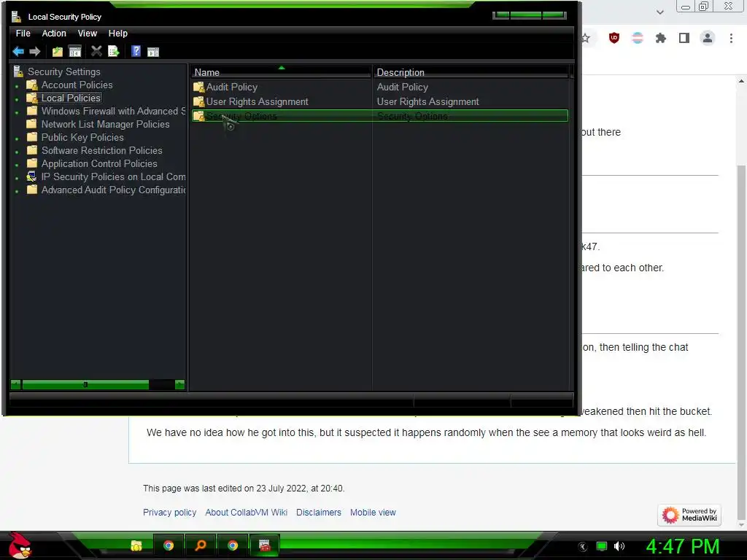The width and height of the screenshot is (747, 560).
Task: Click the Local Security Policy title icon
Action: tap(17, 17)
